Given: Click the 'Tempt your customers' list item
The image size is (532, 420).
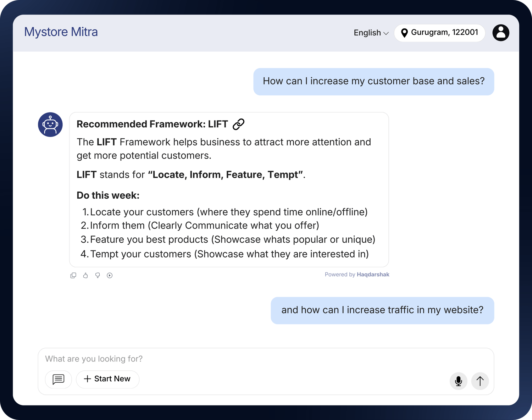Looking at the screenshot, I should pos(229,254).
